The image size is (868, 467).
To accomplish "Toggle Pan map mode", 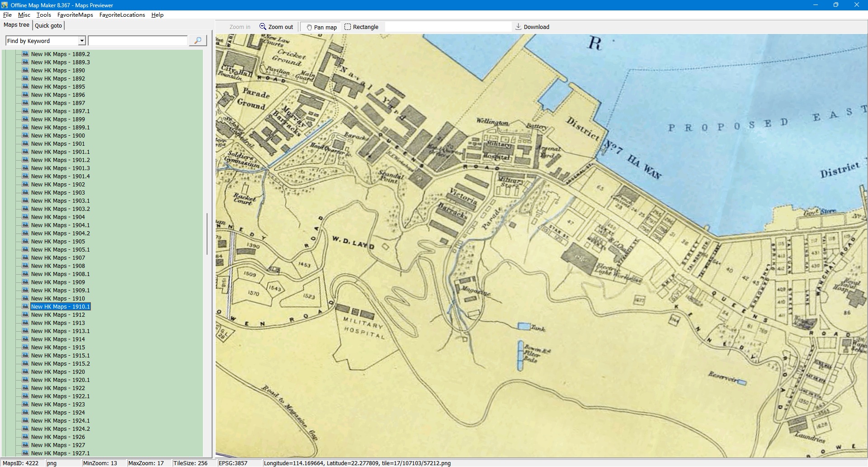I will tap(321, 27).
